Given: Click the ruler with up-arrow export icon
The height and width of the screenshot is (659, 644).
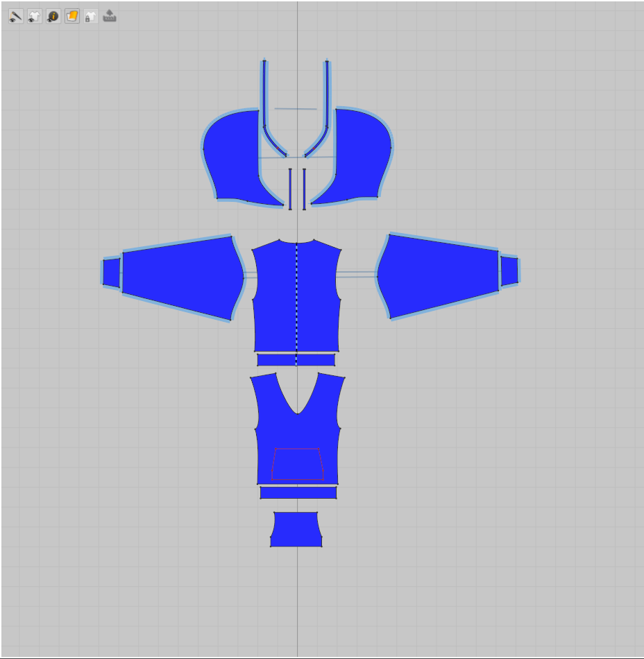Looking at the screenshot, I should [x=110, y=17].
